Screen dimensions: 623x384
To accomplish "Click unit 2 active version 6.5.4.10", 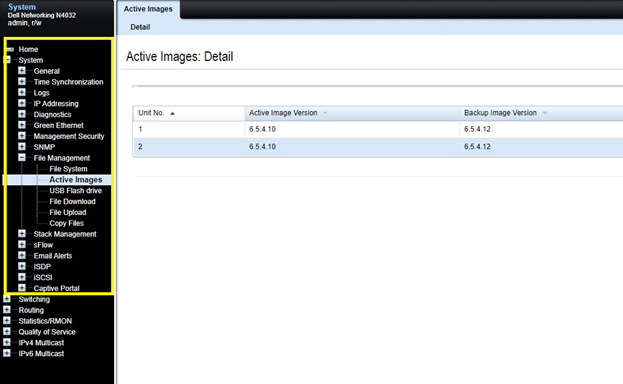I will 262,147.
